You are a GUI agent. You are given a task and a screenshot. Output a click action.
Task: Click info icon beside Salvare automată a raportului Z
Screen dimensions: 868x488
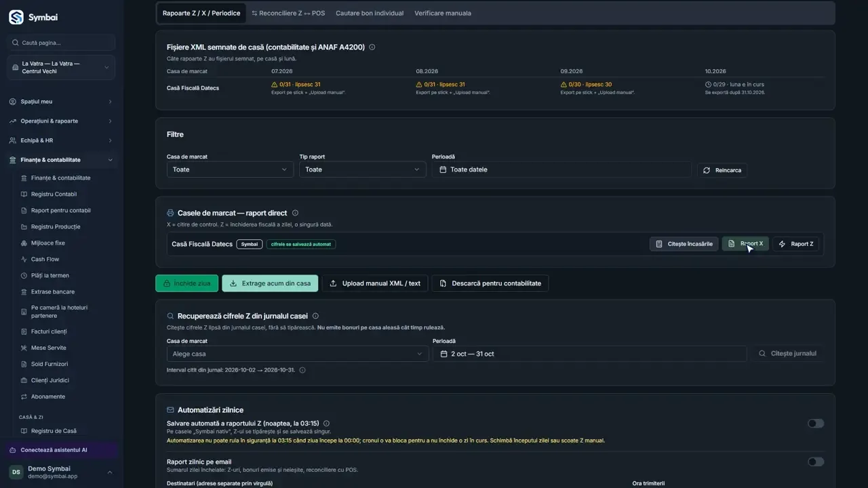tap(326, 424)
